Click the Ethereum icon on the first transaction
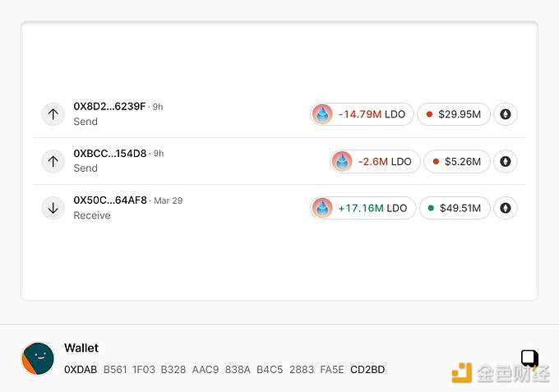 (506, 114)
